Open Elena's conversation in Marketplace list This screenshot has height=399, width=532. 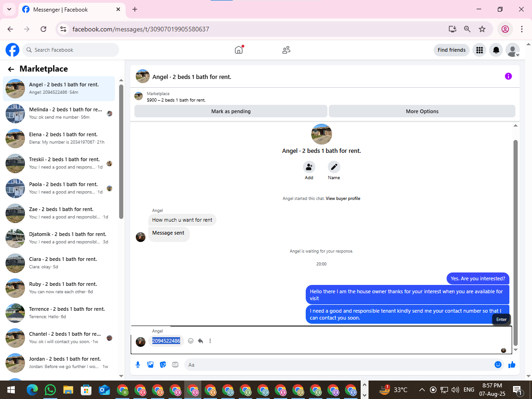point(59,139)
